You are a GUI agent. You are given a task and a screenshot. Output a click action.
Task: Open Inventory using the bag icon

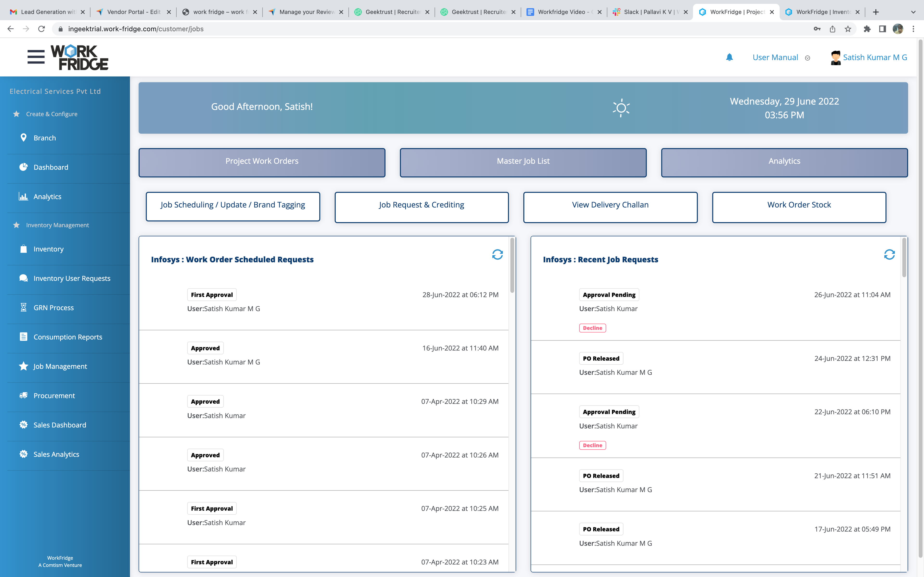click(x=23, y=249)
